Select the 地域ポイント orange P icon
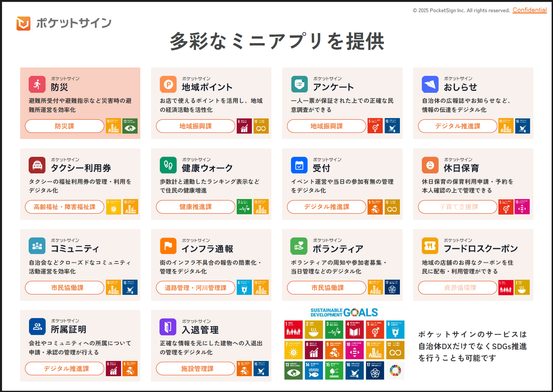This screenshot has height=392, width=553. [x=168, y=84]
